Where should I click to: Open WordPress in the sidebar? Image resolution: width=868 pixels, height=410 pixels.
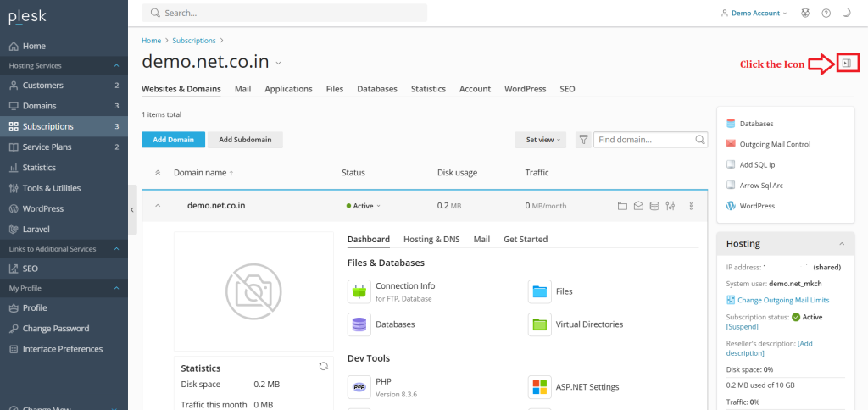[64, 208]
